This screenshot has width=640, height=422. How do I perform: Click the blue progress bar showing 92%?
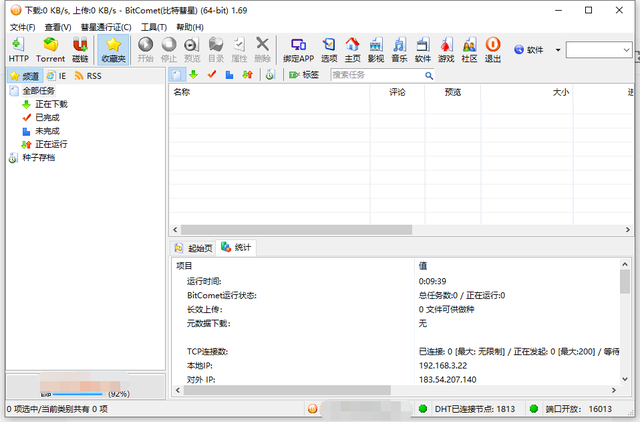point(77,394)
